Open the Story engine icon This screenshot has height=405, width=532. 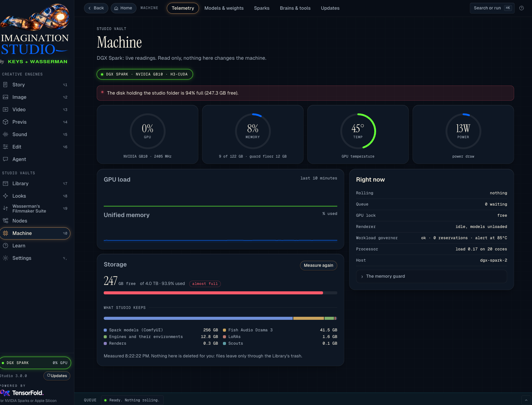tap(5, 85)
